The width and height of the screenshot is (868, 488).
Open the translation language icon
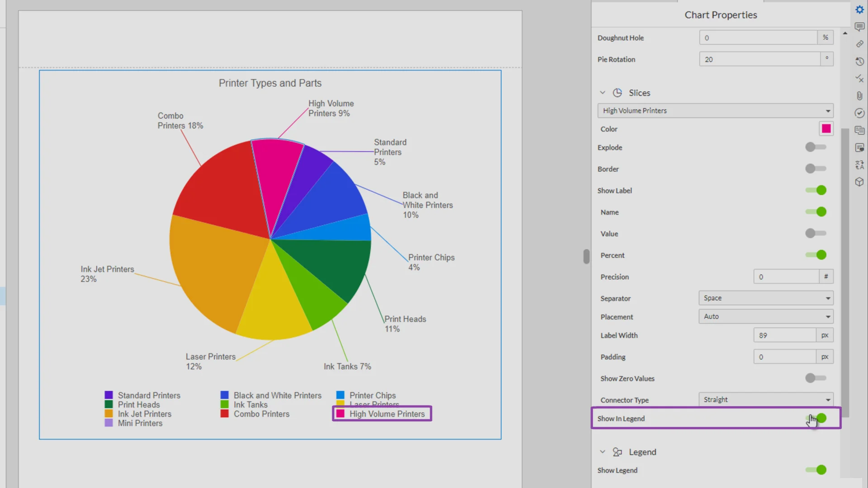859,165
